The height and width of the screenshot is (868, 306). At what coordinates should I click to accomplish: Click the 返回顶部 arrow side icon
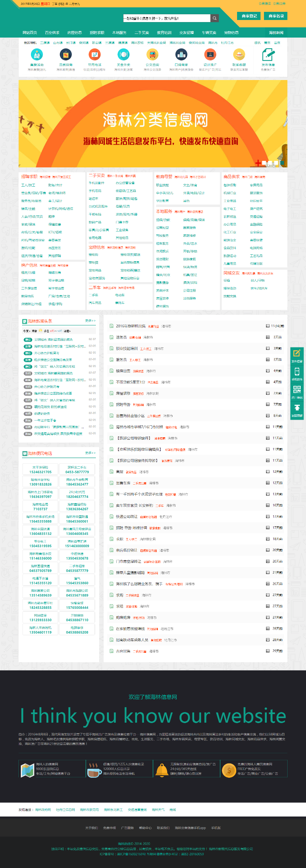click(x=297, y=407)
